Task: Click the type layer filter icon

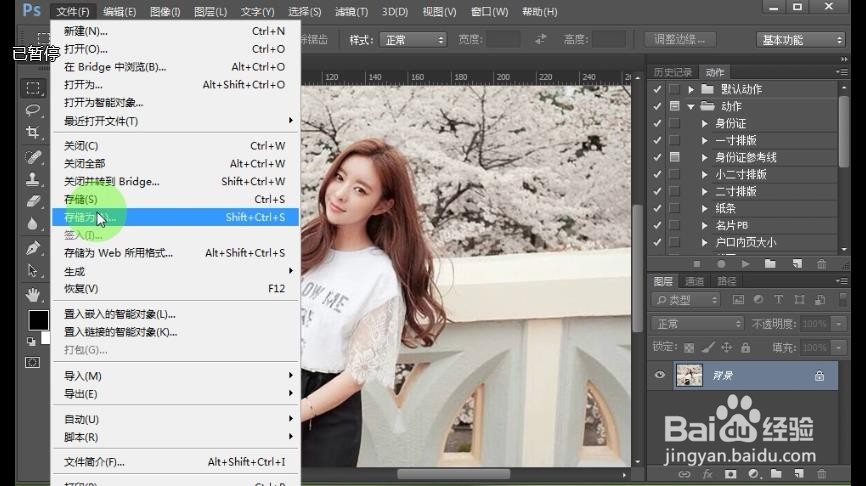Action: (778, 299)
